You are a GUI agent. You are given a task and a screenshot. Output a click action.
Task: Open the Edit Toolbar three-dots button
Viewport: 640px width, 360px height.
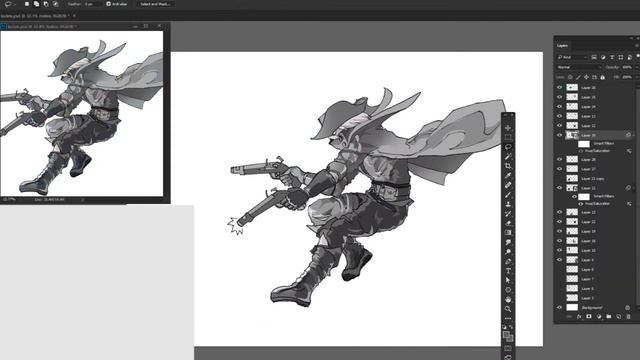click(x=508, y=318)
